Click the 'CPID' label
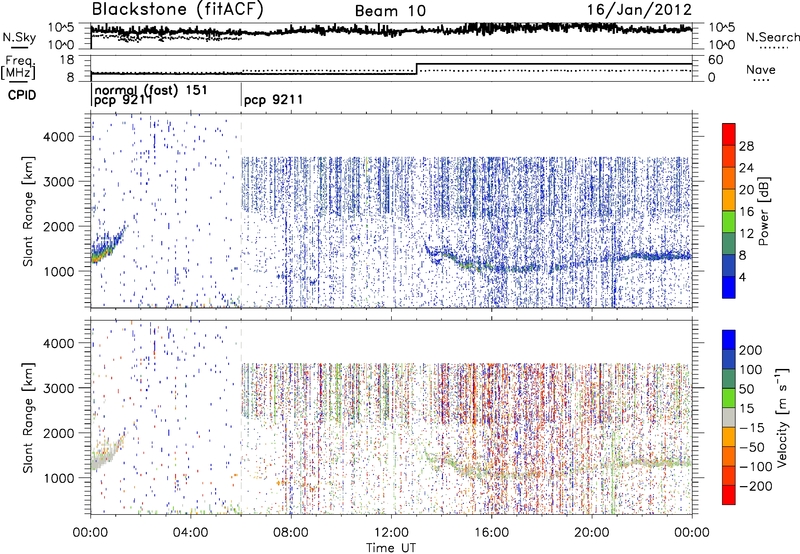Screen dimensions: 800x554 (22, 95)
